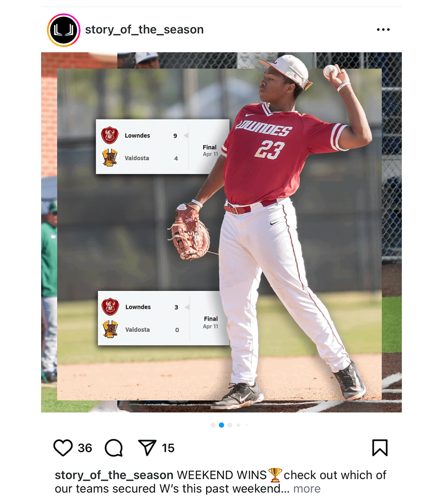Viewport: 443px width, 504px height.
Task: Go to third carousel slide dot
Action: coord(230,425)
